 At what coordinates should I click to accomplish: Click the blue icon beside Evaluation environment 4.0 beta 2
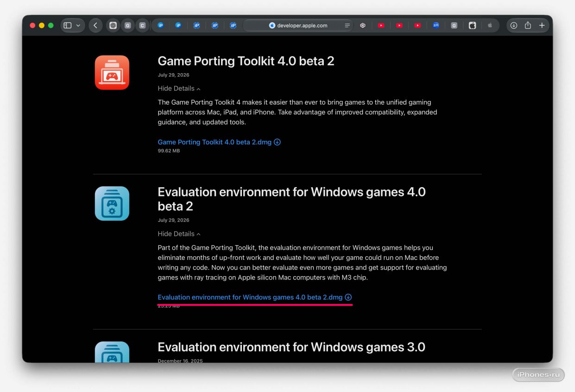[112, 203]
